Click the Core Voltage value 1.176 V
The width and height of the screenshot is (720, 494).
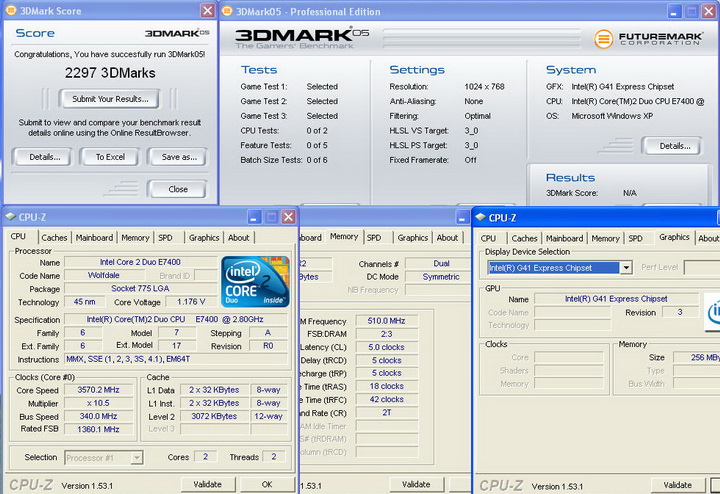[x=191, y=302]
